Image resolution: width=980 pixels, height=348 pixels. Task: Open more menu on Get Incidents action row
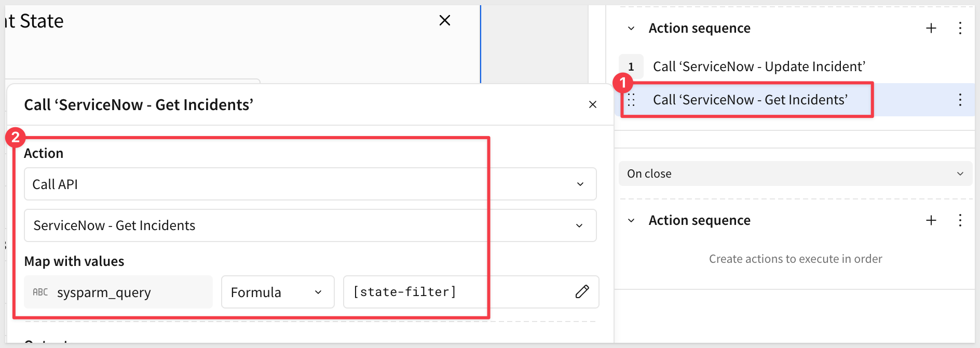click(960, 100)
